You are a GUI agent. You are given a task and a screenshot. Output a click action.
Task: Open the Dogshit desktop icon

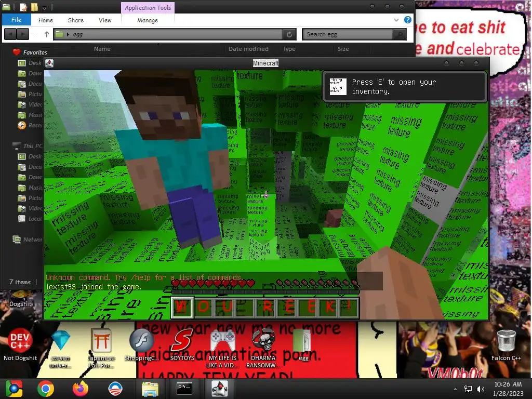pyautogui.click(x=20, y=299)
